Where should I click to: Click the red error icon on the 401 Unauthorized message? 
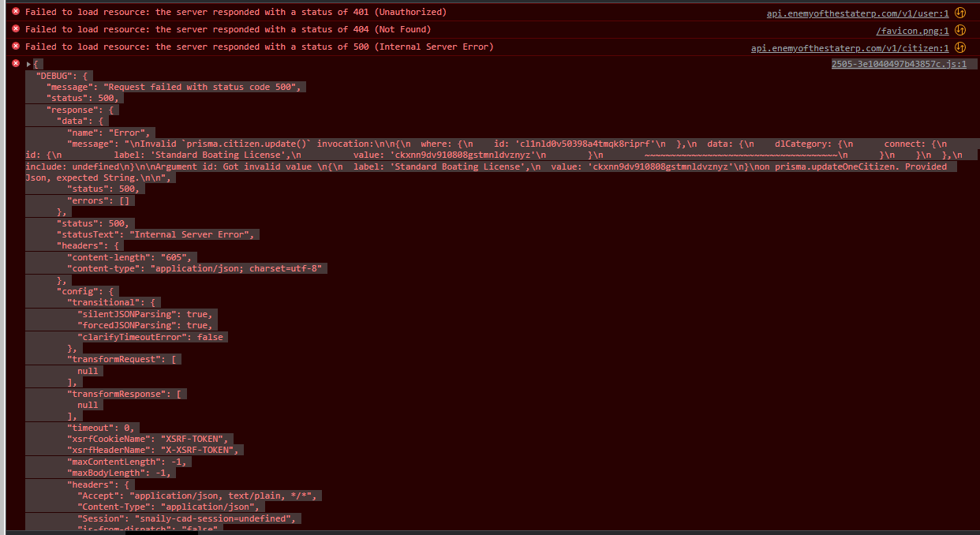(x=15, y=12)
